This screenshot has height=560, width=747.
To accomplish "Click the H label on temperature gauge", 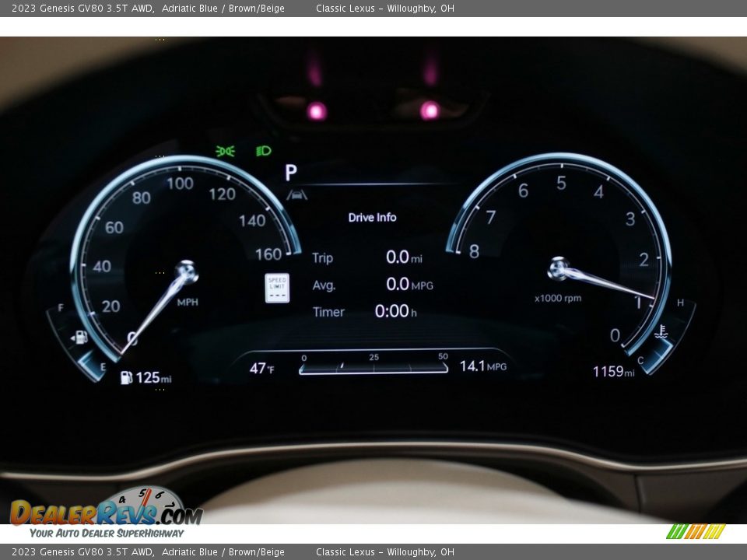I will (x=680, y=303).
